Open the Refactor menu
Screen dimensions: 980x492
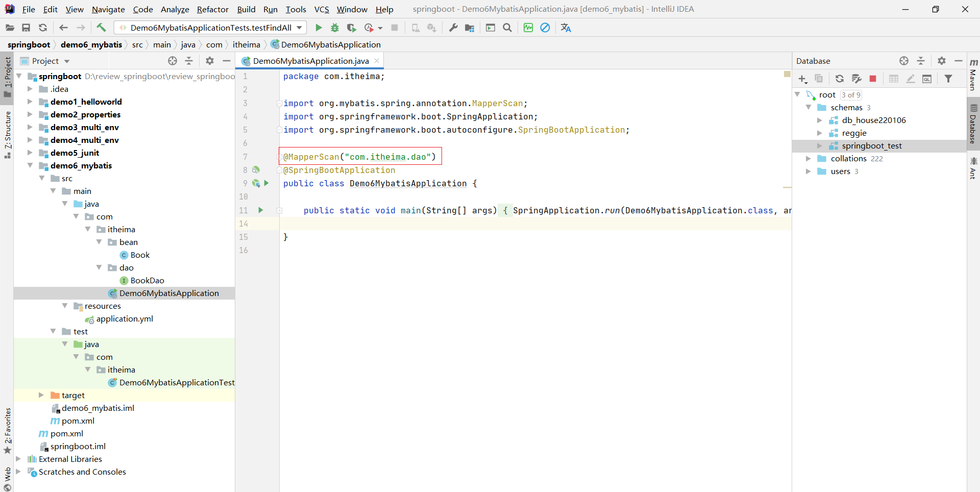212,9
